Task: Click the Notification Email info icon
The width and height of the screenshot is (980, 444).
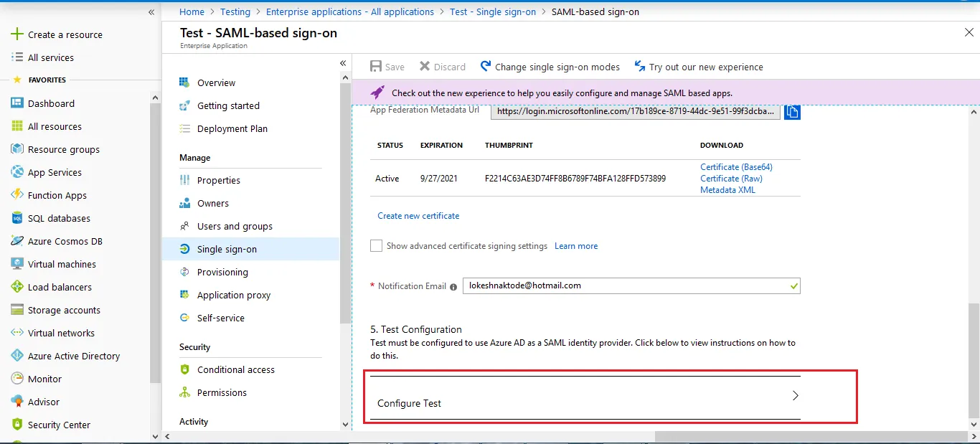Action: coord(453,286)
